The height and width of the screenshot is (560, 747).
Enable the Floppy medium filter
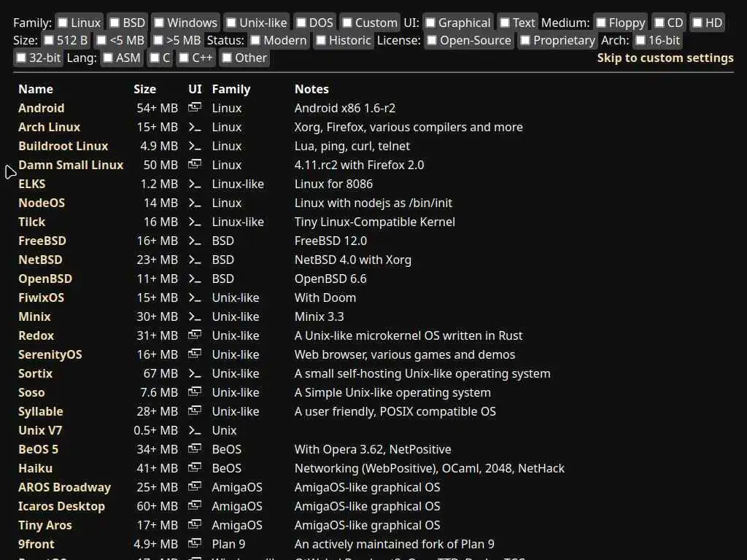(x=601, y=23)
